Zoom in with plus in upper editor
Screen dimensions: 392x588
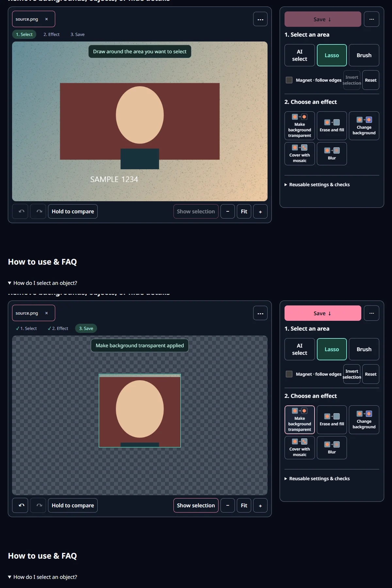(x=260, y=211)
